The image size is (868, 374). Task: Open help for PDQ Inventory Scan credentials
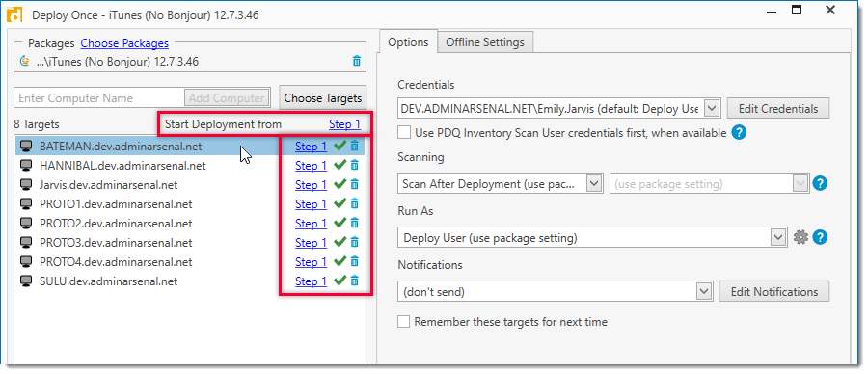[x=739, y=133]
